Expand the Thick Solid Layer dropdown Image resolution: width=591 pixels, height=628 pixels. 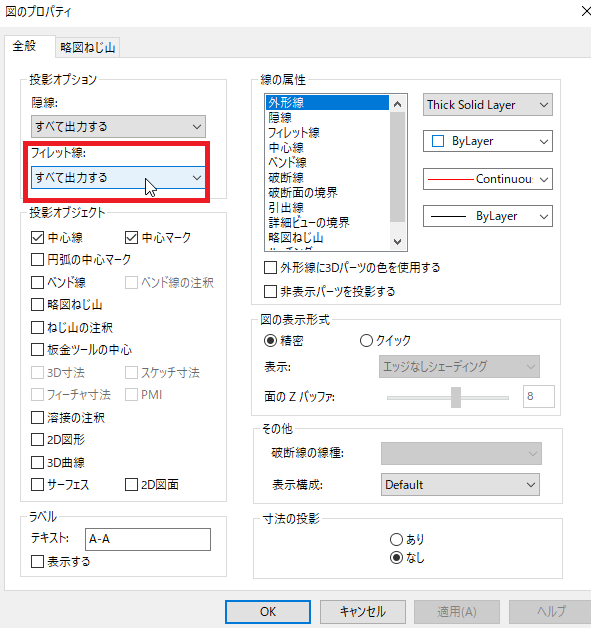click(x=488, y=105)
